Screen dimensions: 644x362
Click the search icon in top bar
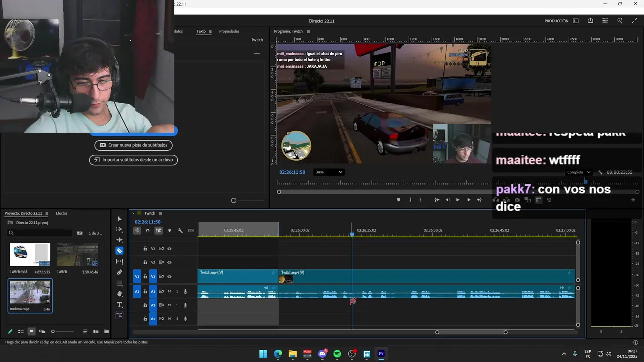pos(620,21)
